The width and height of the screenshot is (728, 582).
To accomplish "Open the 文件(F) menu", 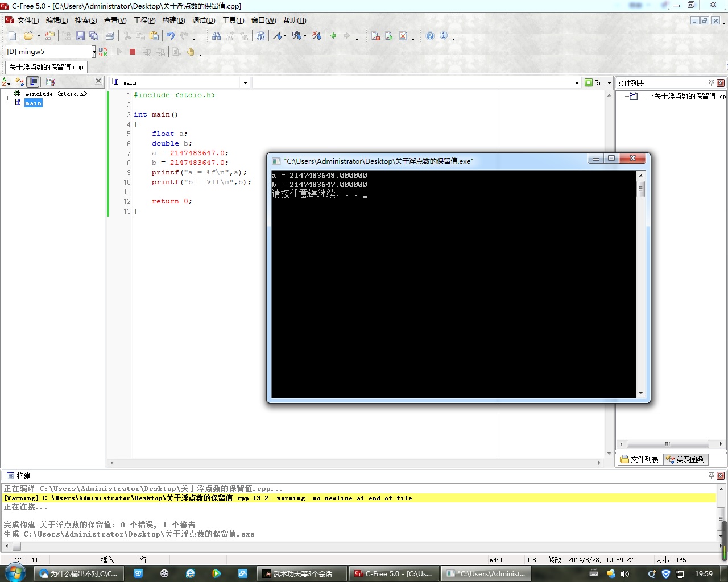I will [28, 20].
